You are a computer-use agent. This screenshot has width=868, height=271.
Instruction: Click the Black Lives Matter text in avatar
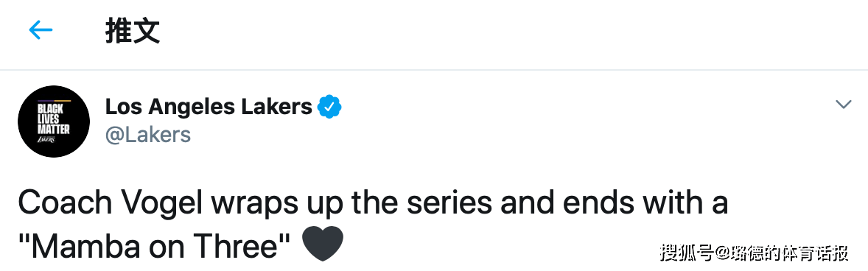coord(54,119)
